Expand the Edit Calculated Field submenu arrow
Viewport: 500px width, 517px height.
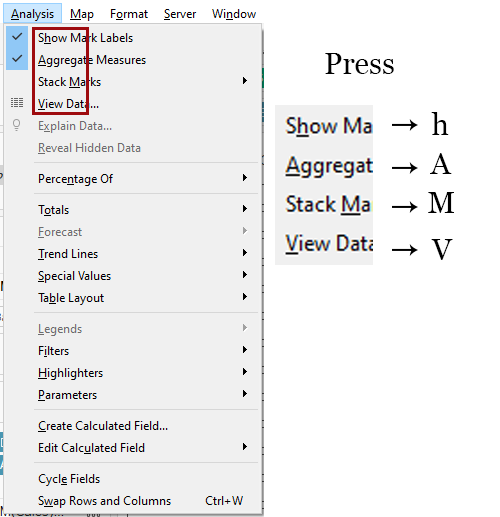pyautogui.click(x=245, y=447)
